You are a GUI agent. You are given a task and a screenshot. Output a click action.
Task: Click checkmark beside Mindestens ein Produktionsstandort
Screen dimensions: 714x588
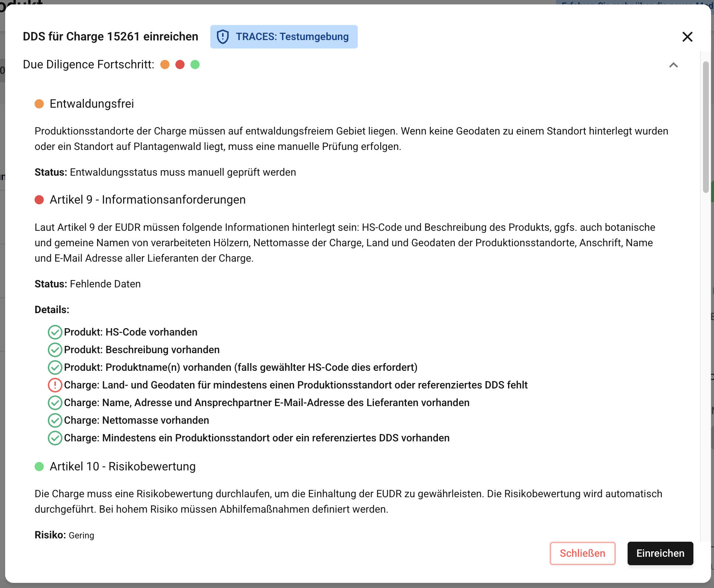[55, 438]
